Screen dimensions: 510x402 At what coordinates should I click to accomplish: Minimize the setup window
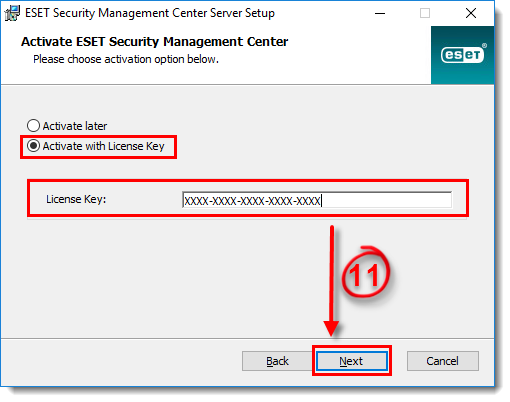pyautogui.click(x=380, y=13)
